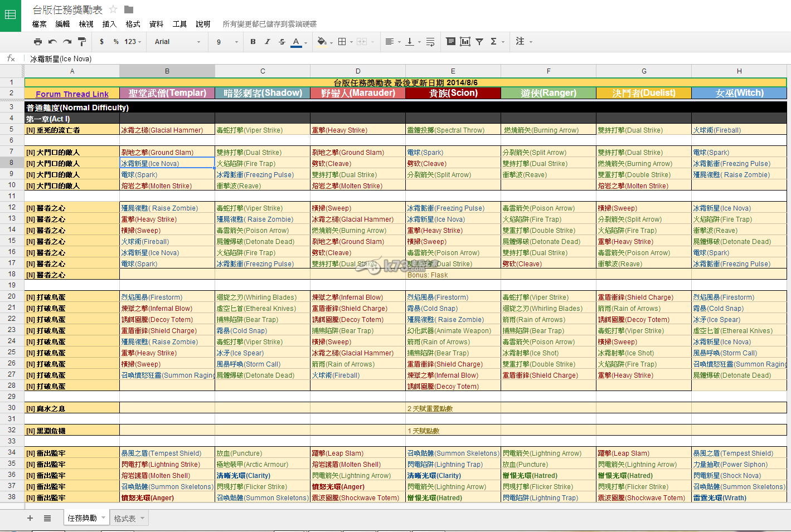Image resolution: width=791 pixels, height=532 pixels.
Task: Select the paint format roller tool
Action: point(82,42)
